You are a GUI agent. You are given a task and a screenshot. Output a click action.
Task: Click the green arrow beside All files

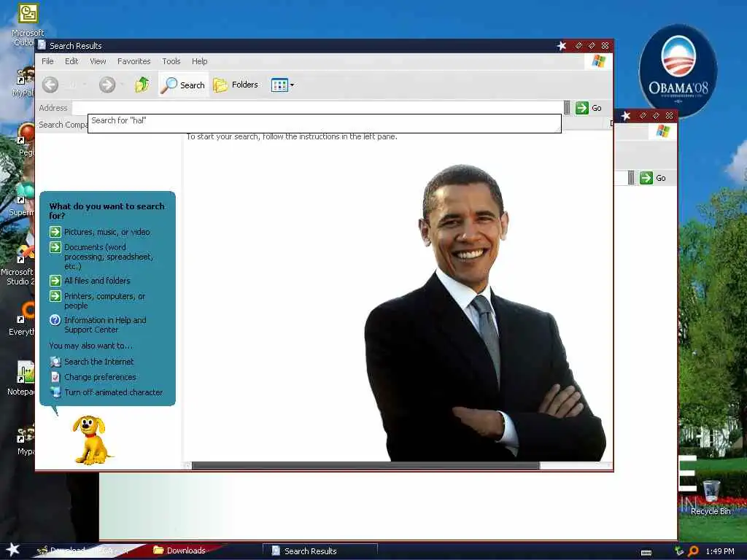point(55,281)
